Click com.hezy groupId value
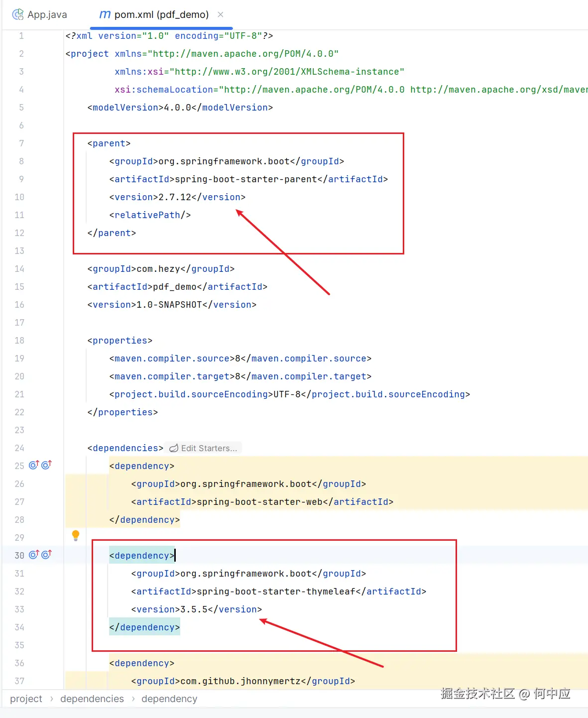588x718 pixels. point(158,269)
